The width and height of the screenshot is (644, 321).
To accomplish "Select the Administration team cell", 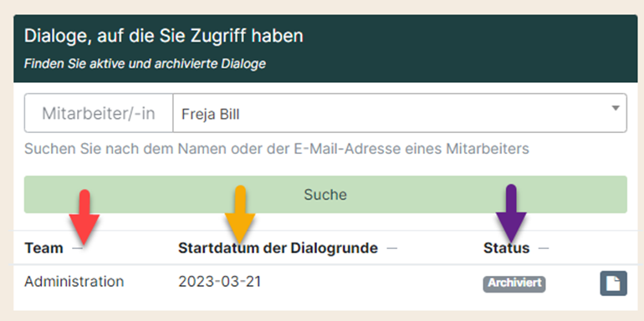I will point(74,282).
